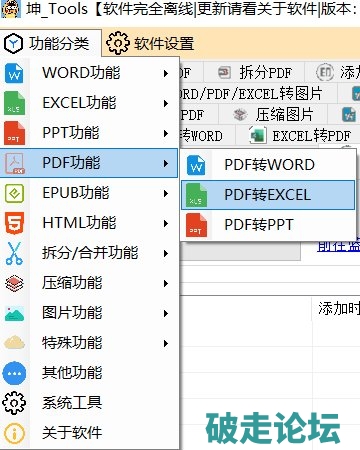Viewport: 360px width, 450px height.
Task: Click the 特殊功能 cloud icon
Action: click(x=14, y=342)
